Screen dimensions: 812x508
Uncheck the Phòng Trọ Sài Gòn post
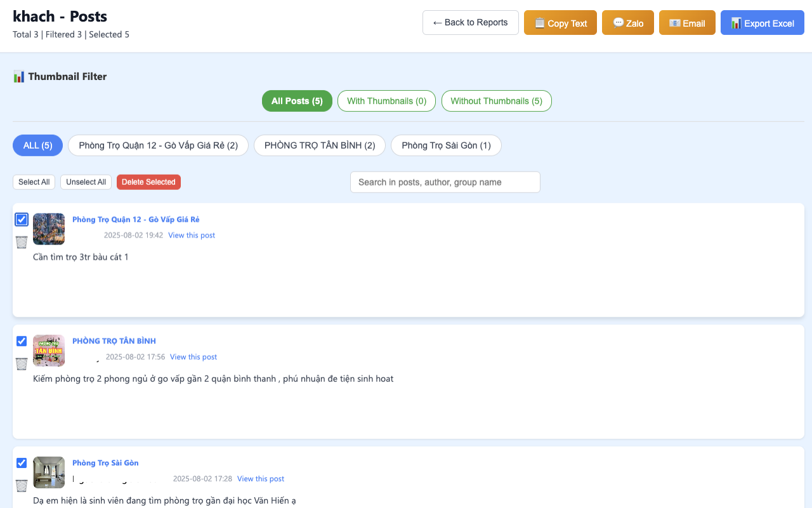pos(21,463)
